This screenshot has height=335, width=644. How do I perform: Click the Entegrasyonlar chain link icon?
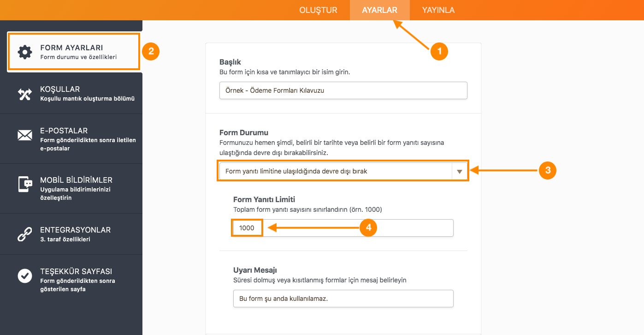tap(24, 234)
